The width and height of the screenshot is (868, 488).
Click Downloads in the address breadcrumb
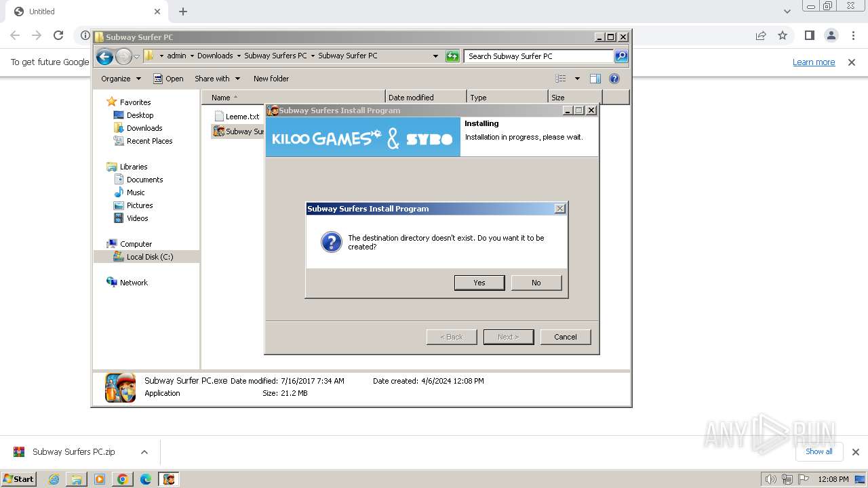click(x=215, y=56)
